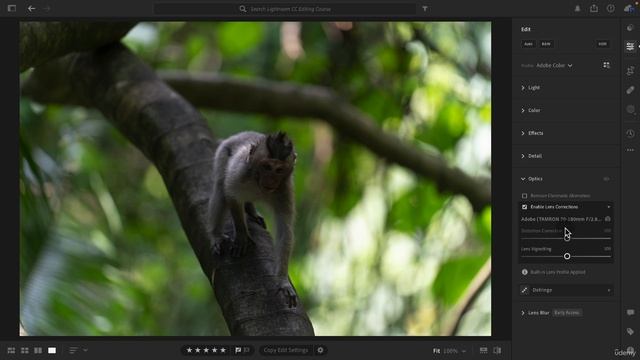Expand the Defringe section arrow
Screen dimensions: 640x360
pos(609,290)
